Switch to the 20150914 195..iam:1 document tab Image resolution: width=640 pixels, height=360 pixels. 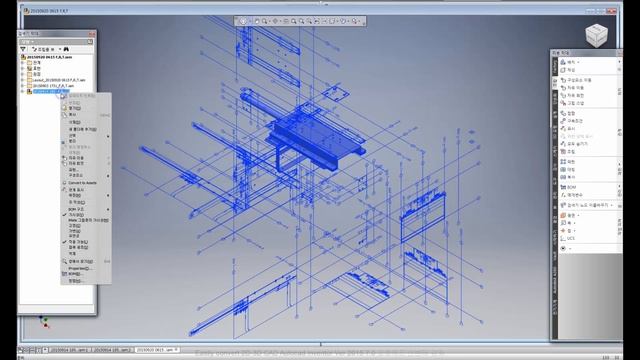(x=69, y=350)
